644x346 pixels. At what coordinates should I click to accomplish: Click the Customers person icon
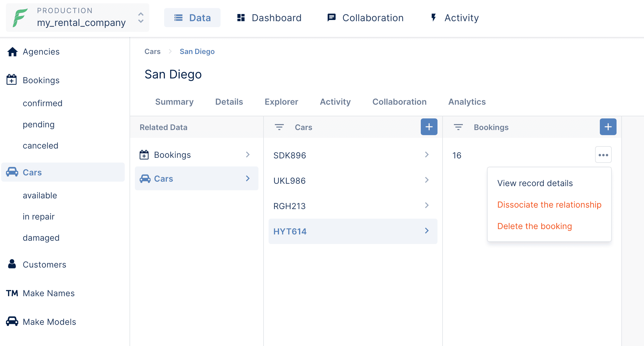click(12, 264)
